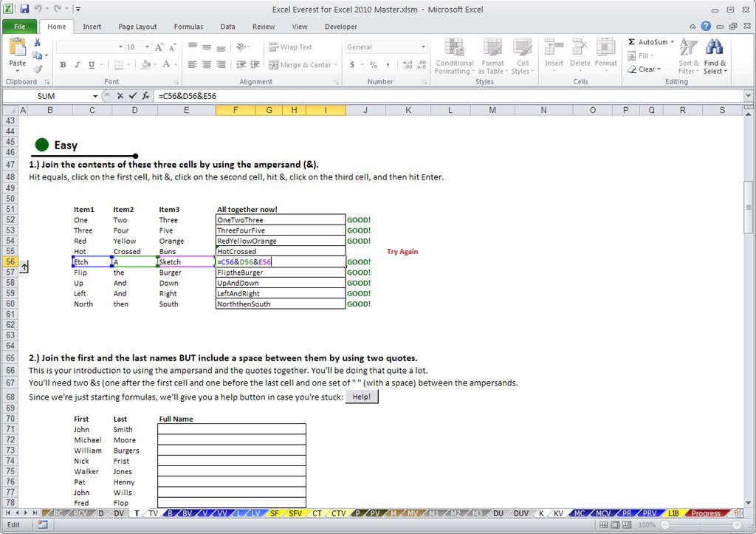The image size is (756, 534).
Task: Expand the Name Box dropdown arrow
Action: (95, 96)
